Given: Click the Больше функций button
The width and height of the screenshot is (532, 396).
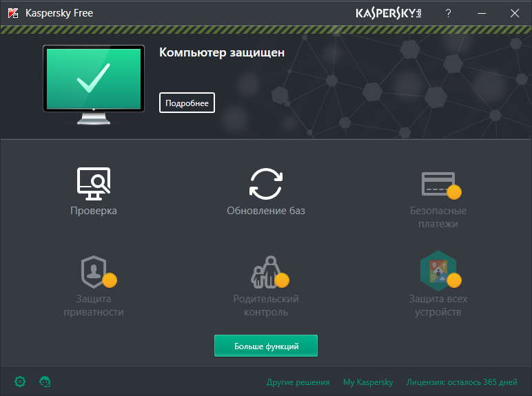Looking at the screenshot, I should (x=266, y=346).
